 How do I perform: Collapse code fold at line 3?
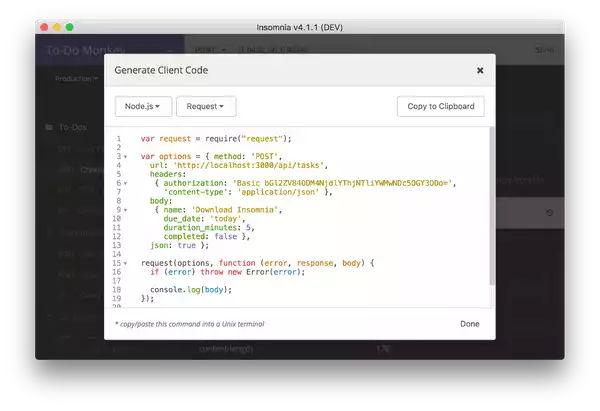125,157
